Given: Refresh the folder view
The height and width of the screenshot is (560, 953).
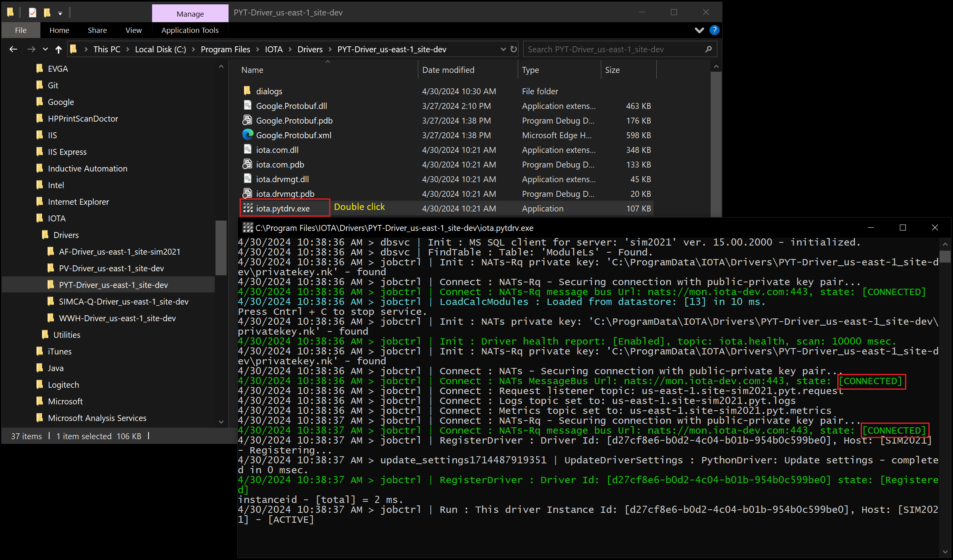Looking at the screenshot, I should [x=514, y=49].
